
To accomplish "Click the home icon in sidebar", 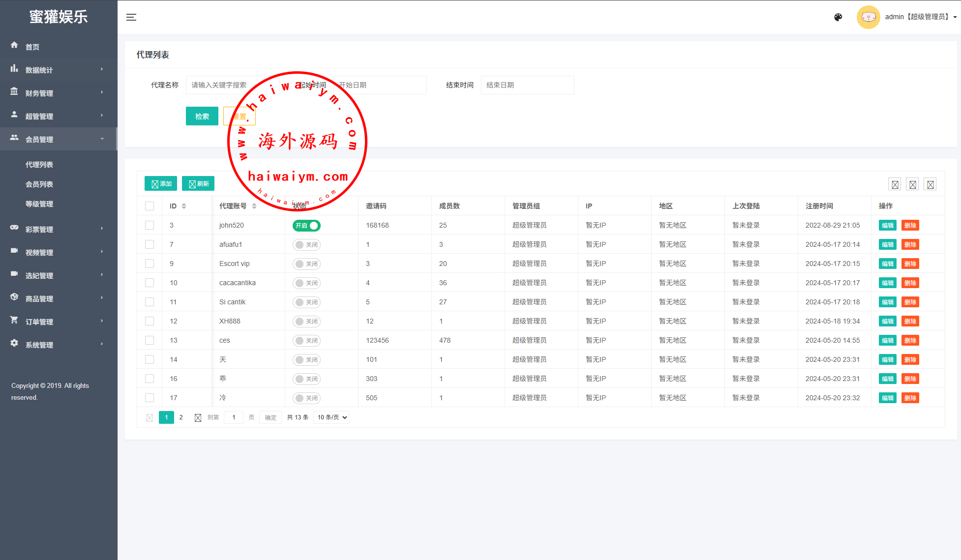I will coord(14,45).
